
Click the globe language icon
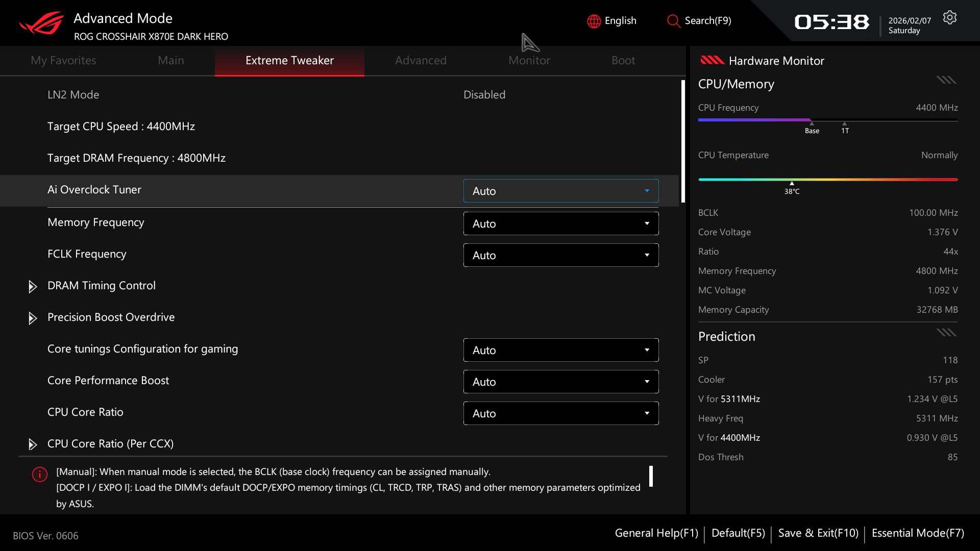[x=594, y=21]
